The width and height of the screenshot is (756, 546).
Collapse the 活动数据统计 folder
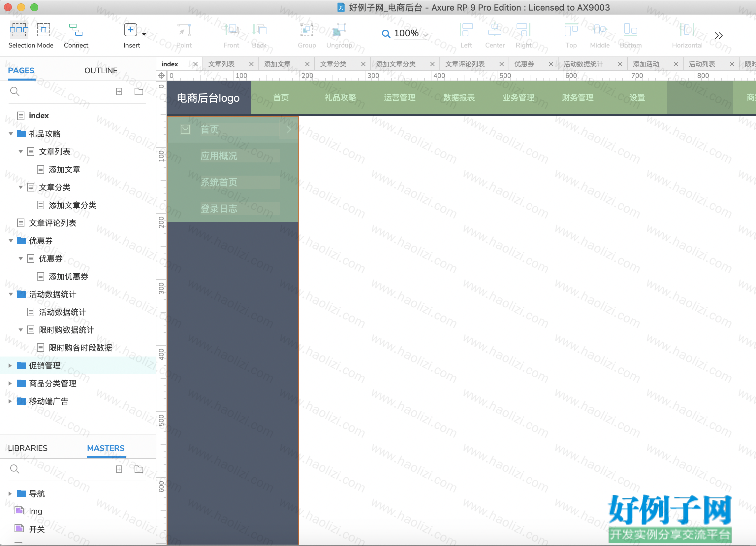click(x=11, y=294)
